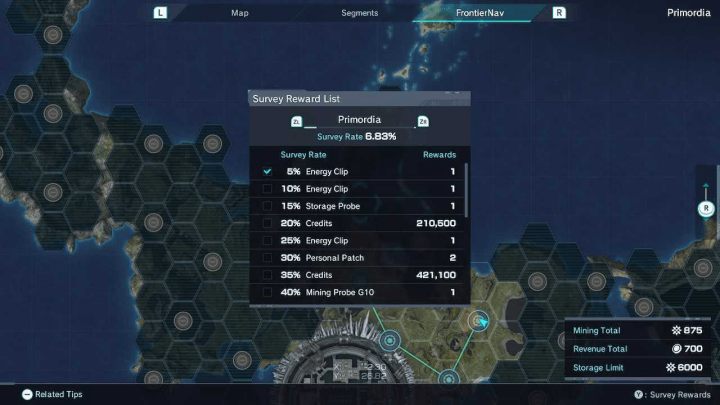
Task: Click the 210,500 credits amount
Action: pos(436,223)
